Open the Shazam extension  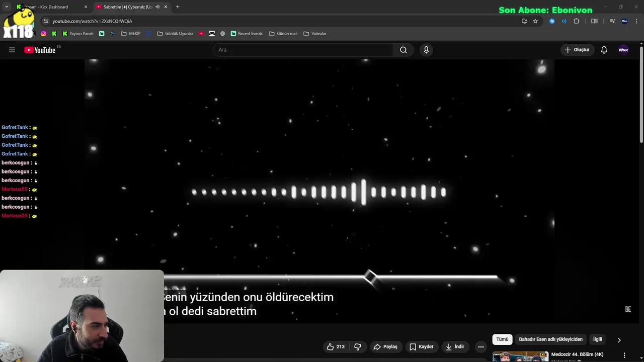[552, 21]
